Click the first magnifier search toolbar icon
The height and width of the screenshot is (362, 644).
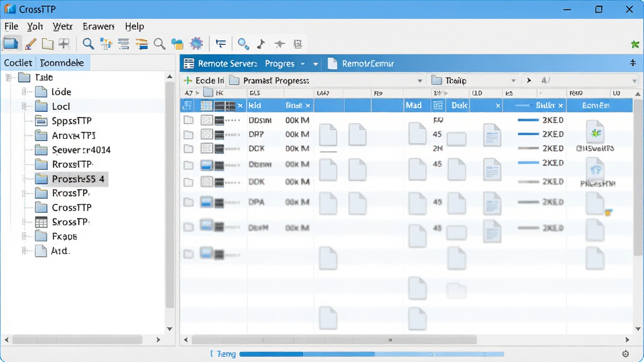88,43
